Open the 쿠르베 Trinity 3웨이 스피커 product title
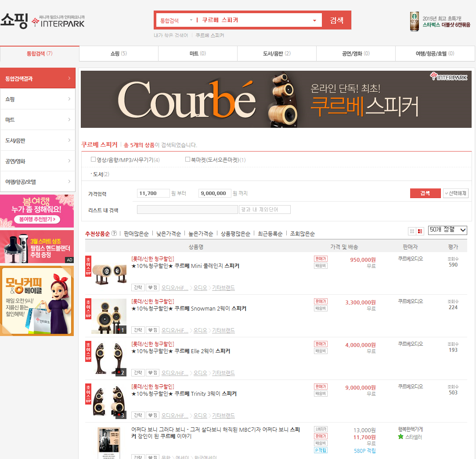Image resolution: width=476 pixels, height=459 pixels. [184, 394]
